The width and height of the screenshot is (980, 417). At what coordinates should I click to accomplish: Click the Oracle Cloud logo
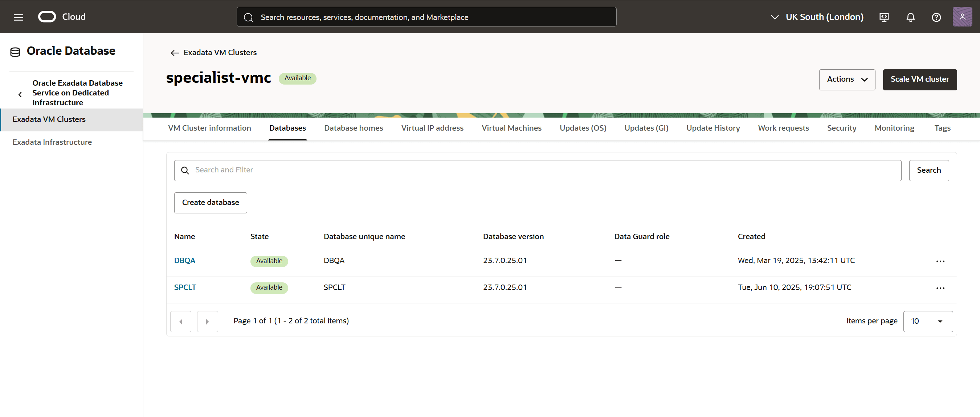[x=47, y=16]
